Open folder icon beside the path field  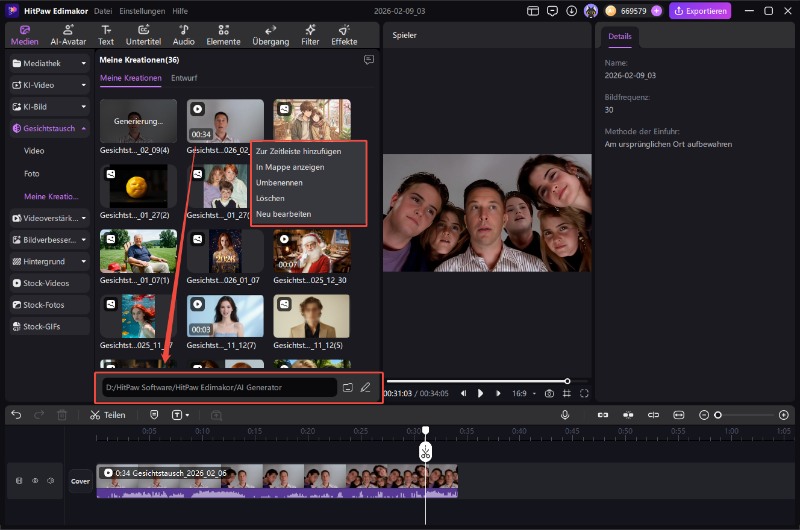coord(348,387)
